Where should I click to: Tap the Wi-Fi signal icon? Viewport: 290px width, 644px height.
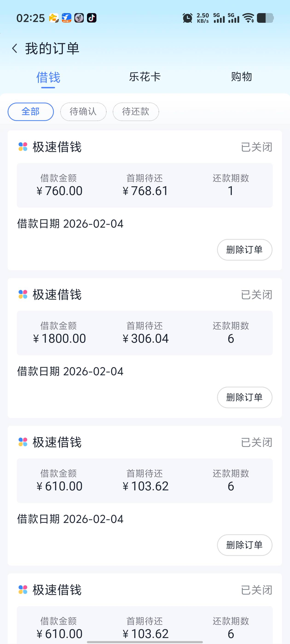[x=249, y=18]
